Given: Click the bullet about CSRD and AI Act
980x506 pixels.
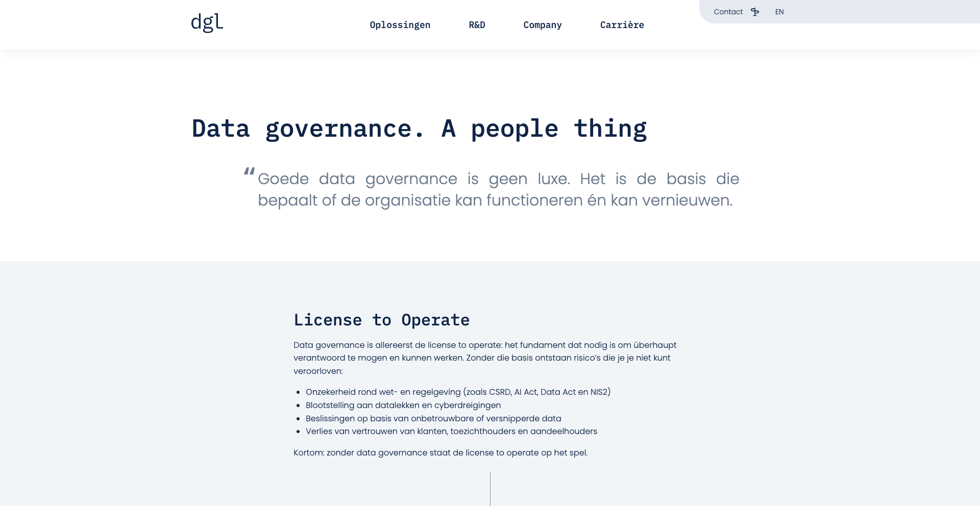Looking at the screenshot, I should point(458,392).
